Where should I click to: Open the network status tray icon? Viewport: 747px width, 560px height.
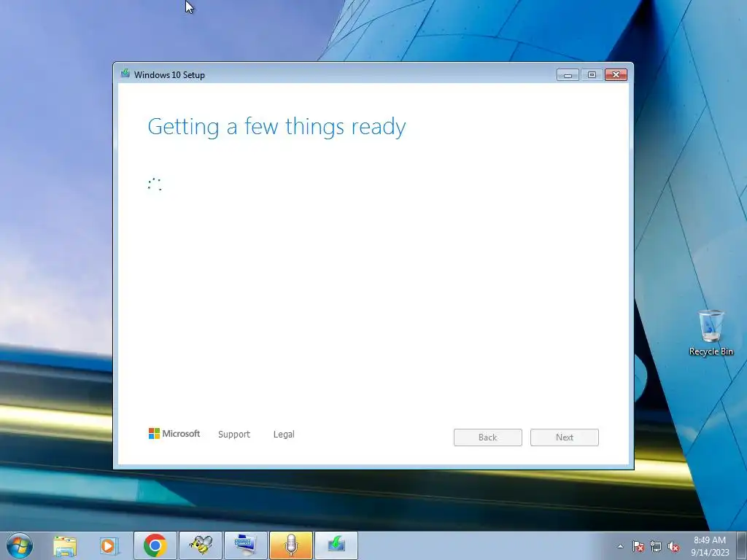[656, 547]
